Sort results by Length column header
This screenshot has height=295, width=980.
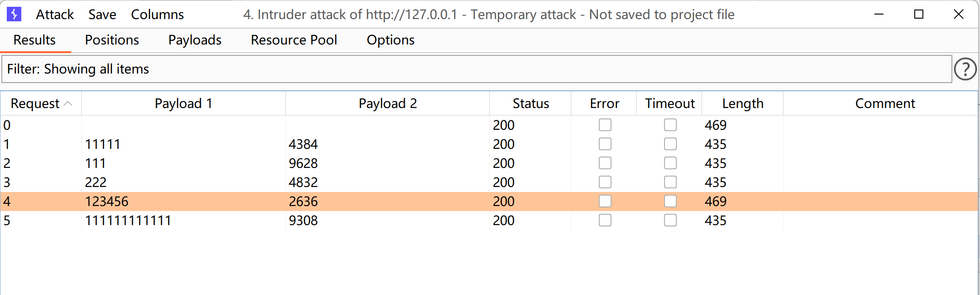(742, 103)
